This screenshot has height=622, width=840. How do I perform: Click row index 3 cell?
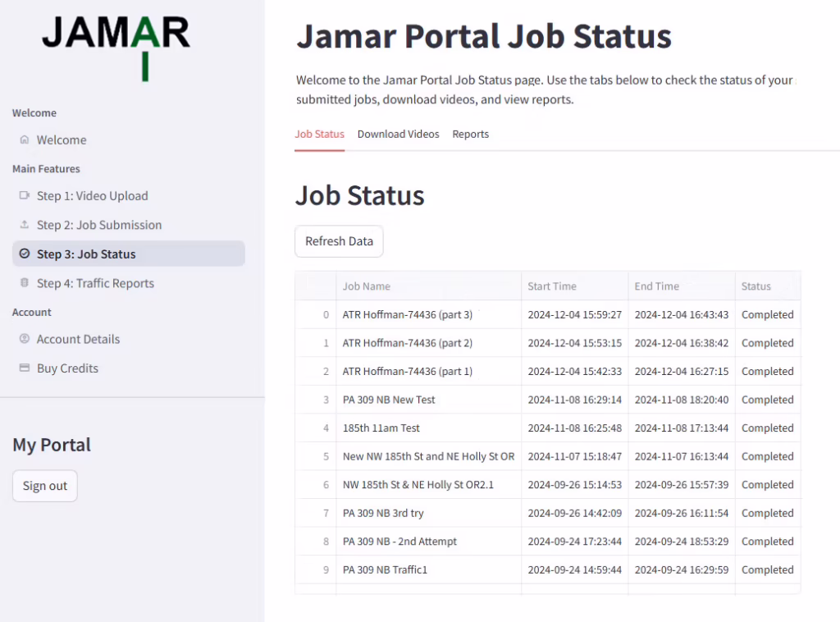(x=316, y=400)
